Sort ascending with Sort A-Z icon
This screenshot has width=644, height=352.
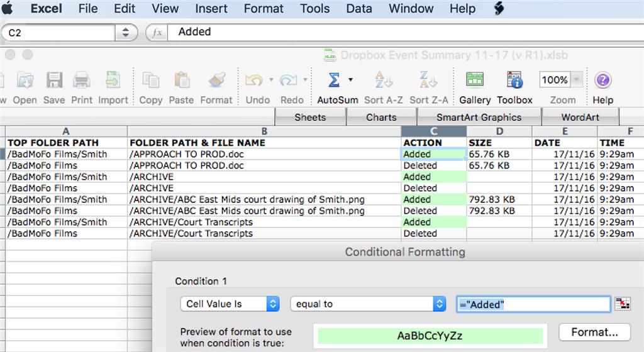tap(384, 80)
